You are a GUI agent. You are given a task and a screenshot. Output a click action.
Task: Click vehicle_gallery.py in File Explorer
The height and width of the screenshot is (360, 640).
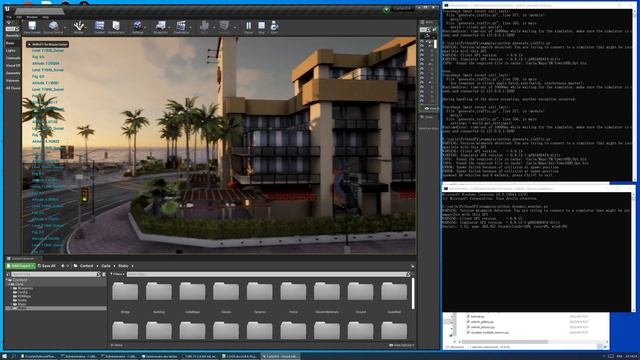tap(482, 322)
